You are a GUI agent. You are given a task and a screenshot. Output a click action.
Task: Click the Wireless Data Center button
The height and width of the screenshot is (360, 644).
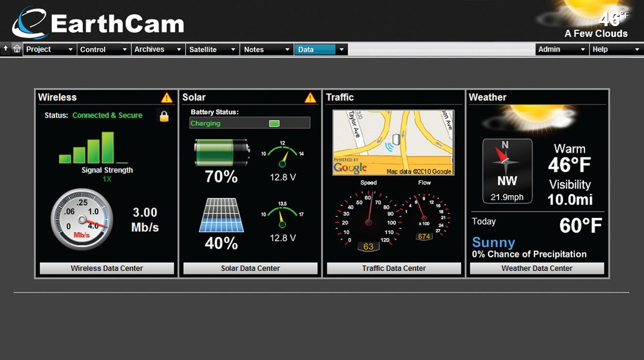(x=106, y=268)
